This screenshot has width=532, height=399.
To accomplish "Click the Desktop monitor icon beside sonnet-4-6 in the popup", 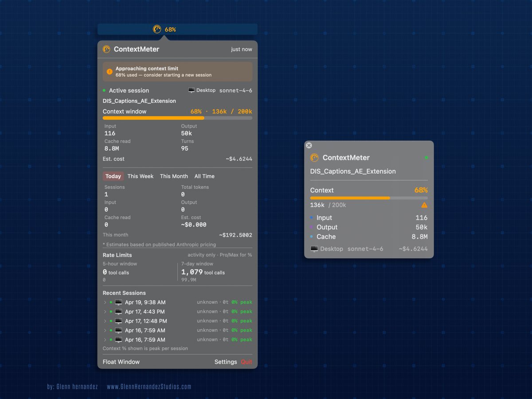I will [192, 90].
